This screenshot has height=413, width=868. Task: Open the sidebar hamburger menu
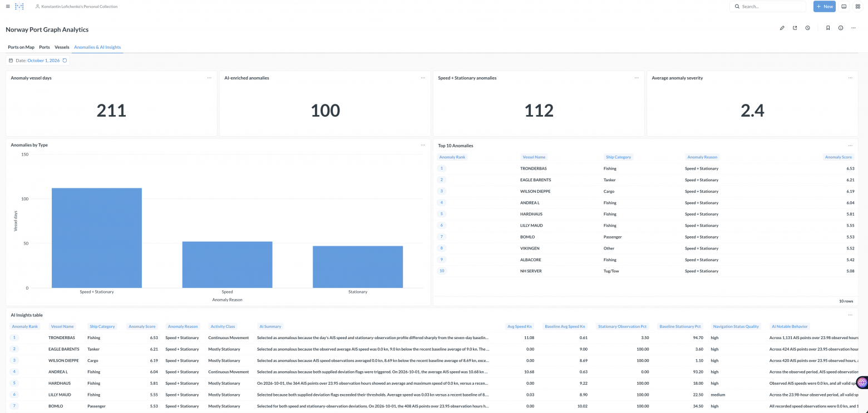pos(7,7)
